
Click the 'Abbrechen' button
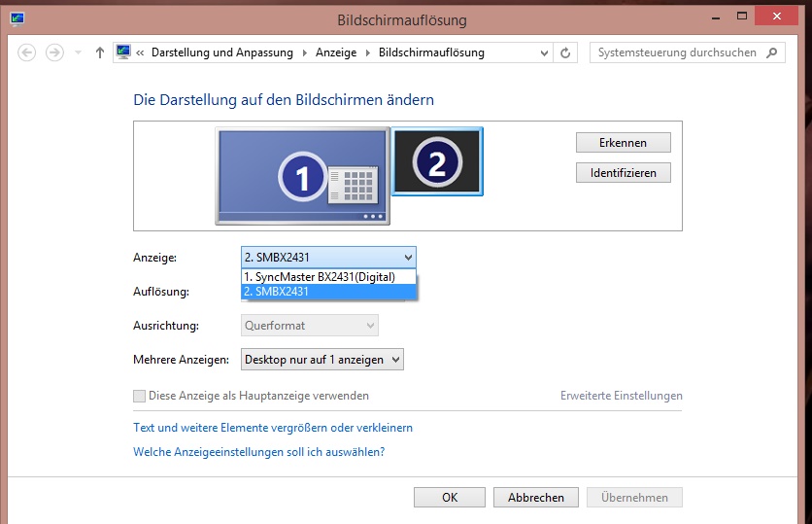[x=536, y=498]
